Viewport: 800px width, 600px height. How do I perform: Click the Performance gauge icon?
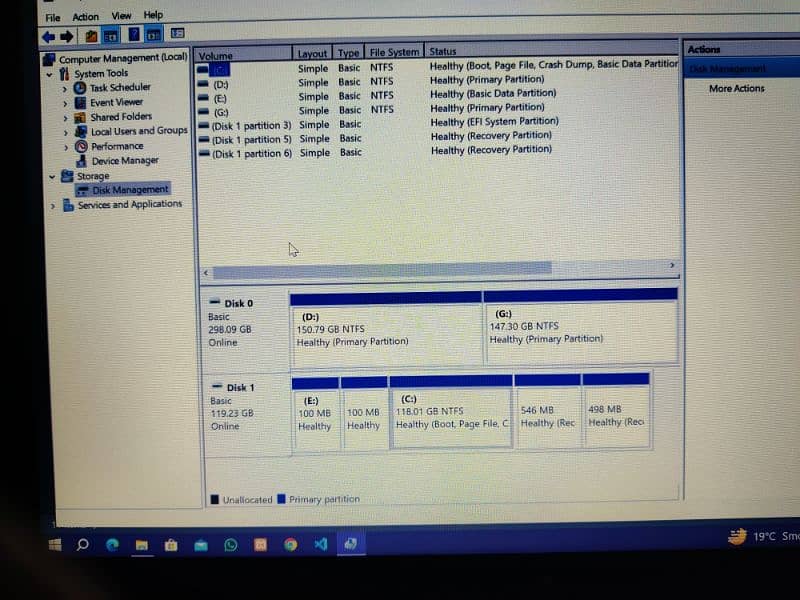(81, 146)
